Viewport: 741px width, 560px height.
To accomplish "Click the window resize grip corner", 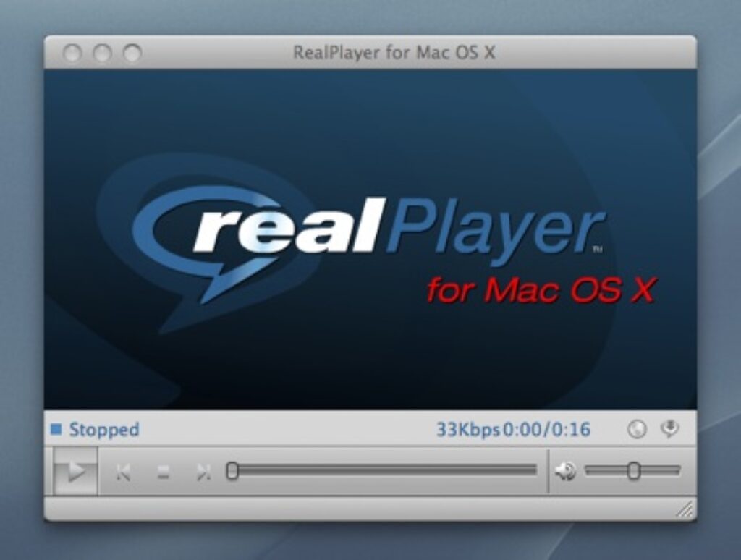I will [x=686, y=510].
